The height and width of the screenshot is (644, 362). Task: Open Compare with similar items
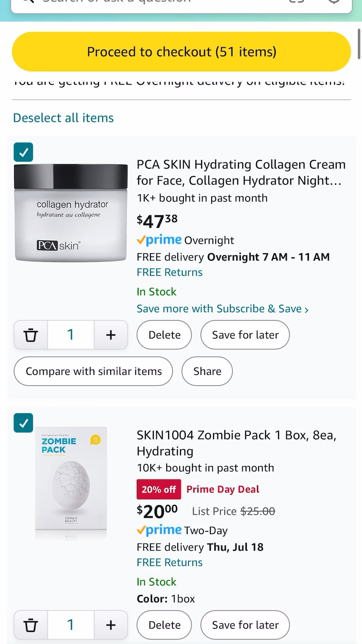tap(93, 371)
